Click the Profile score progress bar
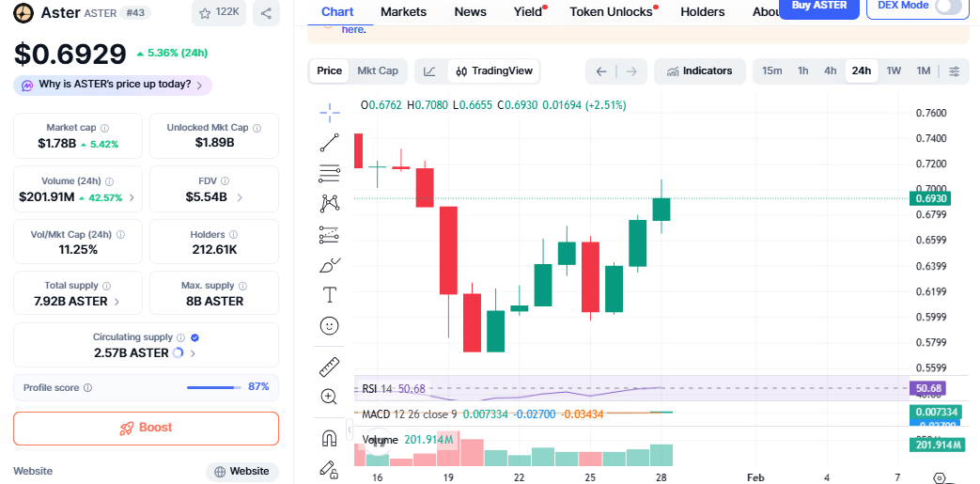Screen dimensions: 980x484 pyautogui.click(x=214, y=387)
